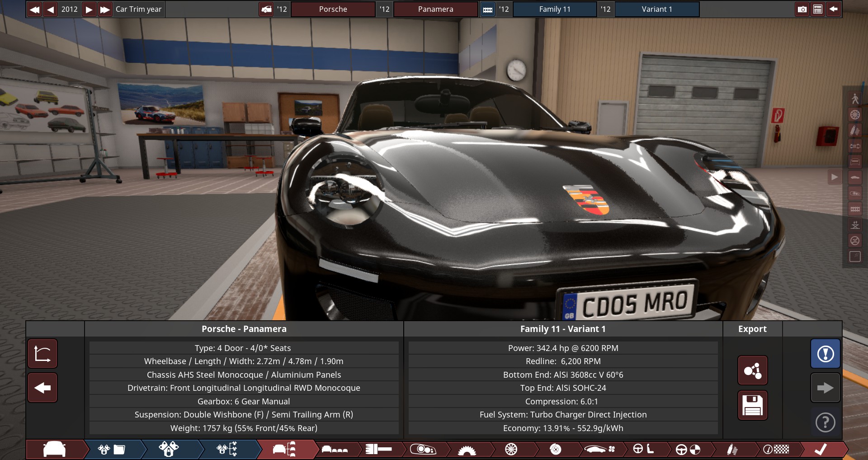Toggle the drivetrain view icon in sidebar
Image resolution: width=868 pixels, height=460 pixels.
pyautogui.click(x=855, y=146)
